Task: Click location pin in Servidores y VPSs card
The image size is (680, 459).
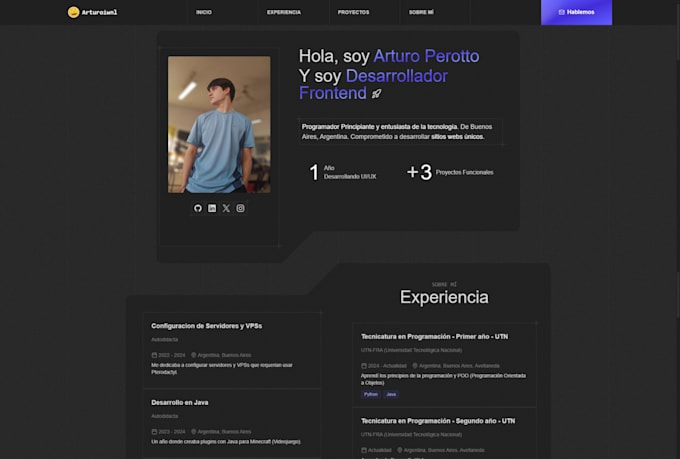Action: [193, 355]
